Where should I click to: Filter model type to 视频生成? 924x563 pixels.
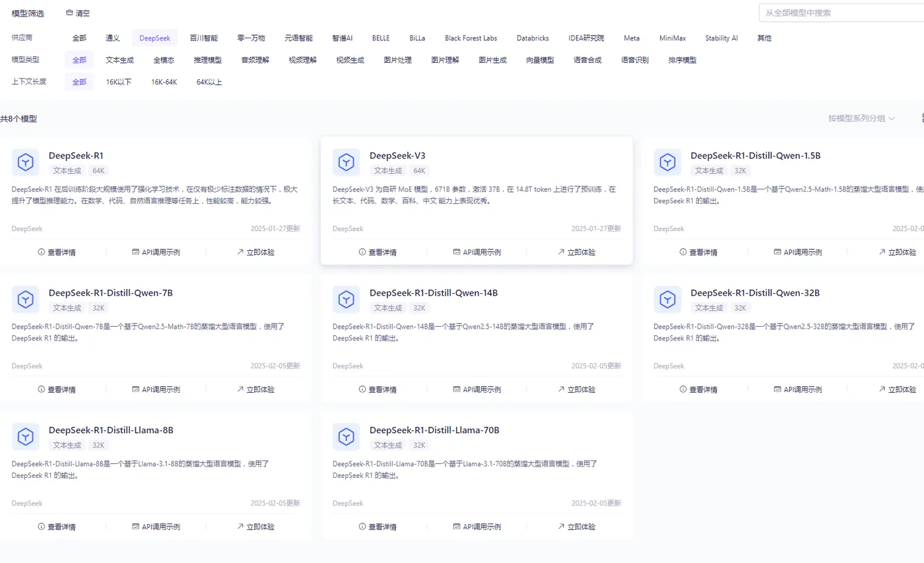point(350,60)
